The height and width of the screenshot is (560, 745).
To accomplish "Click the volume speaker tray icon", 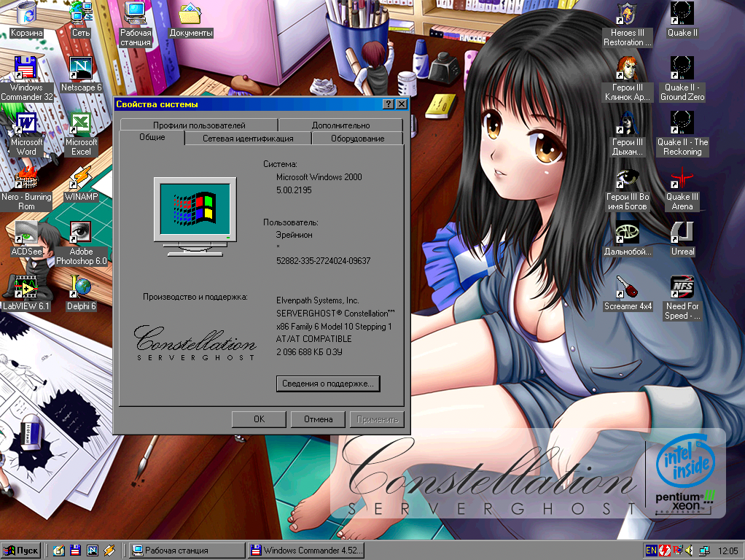I will [690, 551].
